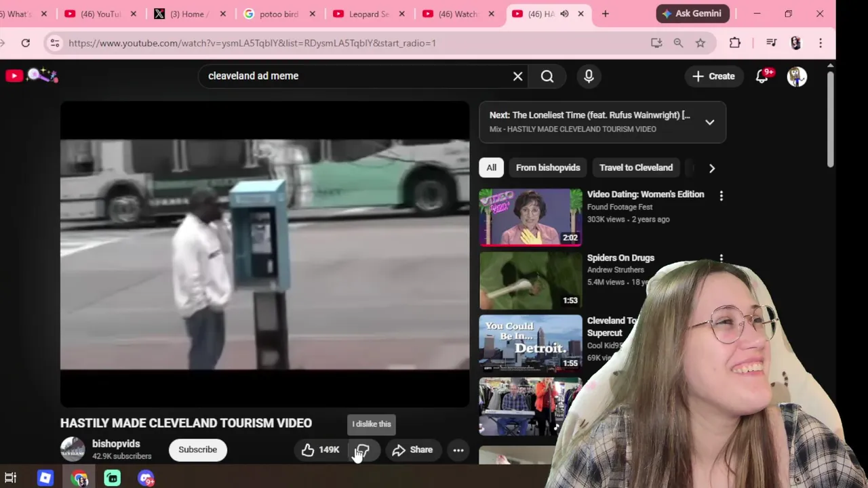
Task: Click the HASTILY MADE CLEVELAND TOURISM VIDEO title
Action: (186, 423)
